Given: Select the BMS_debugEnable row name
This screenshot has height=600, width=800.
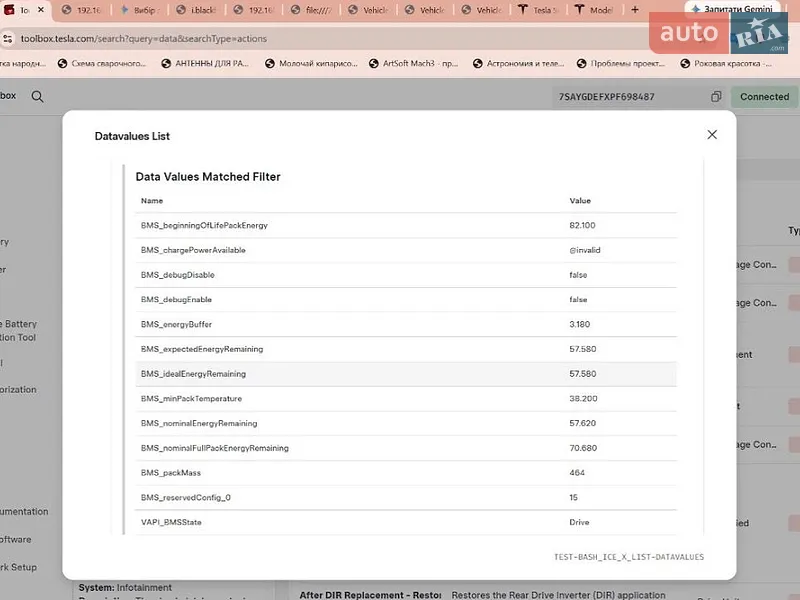Looking at the screenshot, I should pos(177,299).
